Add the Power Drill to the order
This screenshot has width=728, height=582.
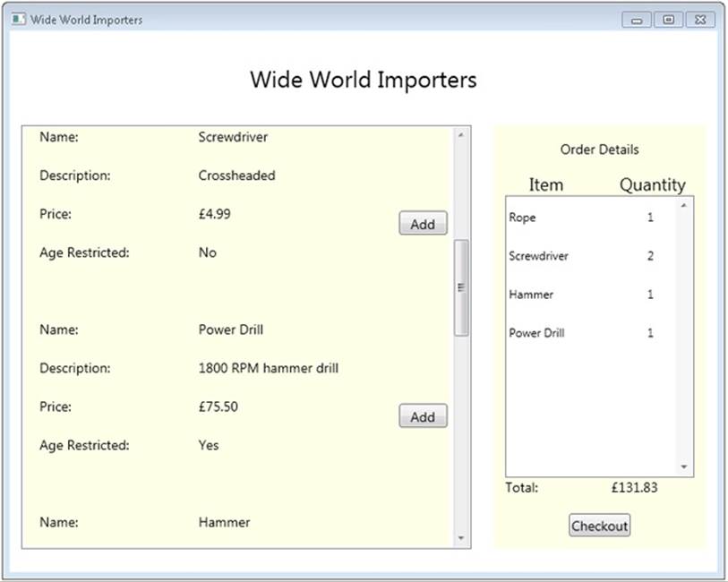[423, 415]
